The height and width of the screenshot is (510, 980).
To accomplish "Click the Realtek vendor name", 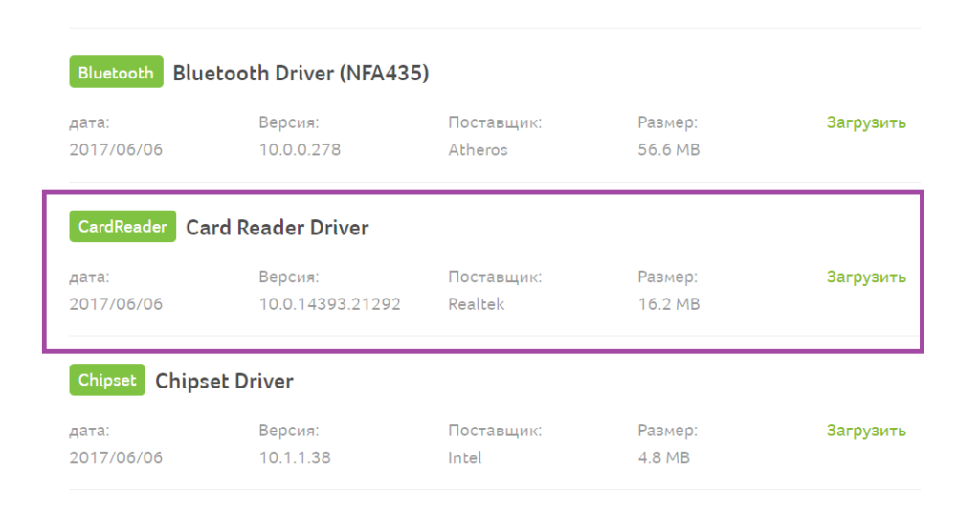I will pos(476,304).
